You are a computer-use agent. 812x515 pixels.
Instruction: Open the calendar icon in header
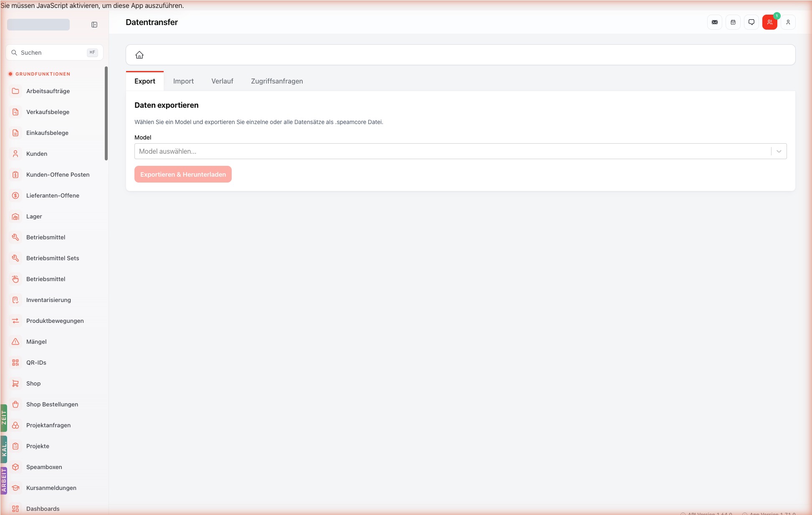point(733,22)
